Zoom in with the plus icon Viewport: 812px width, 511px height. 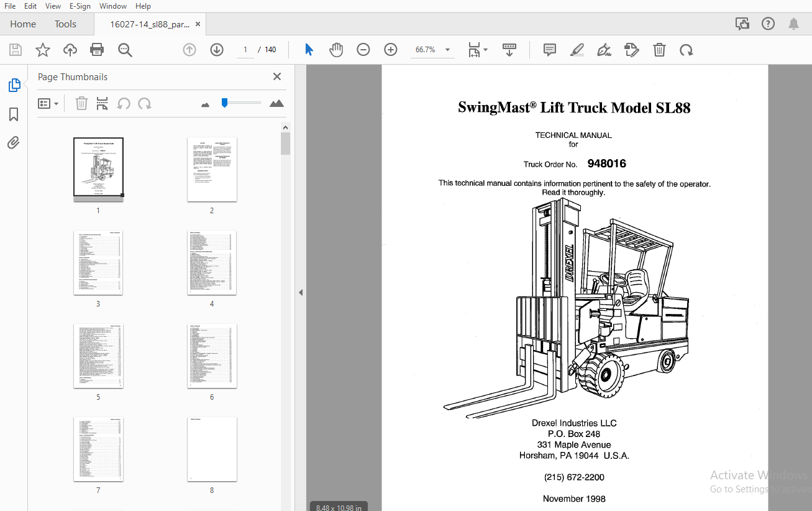point(391,50)
